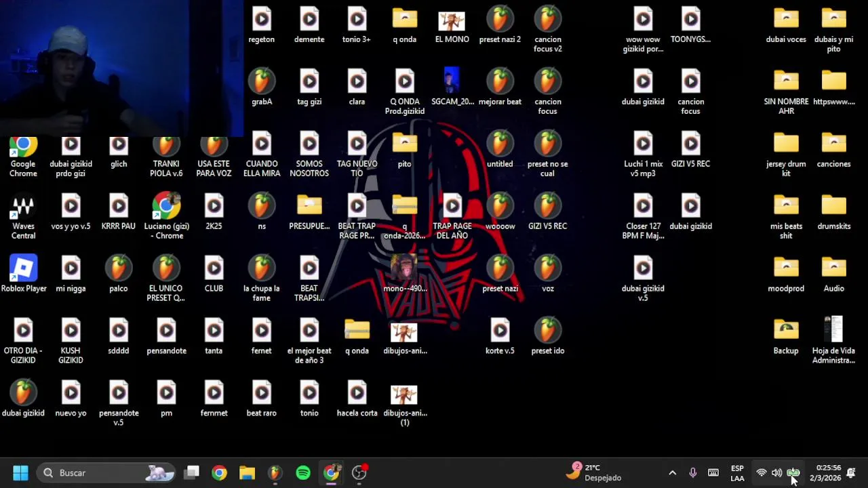Open the moodprod folder
Viewport: 868px width, 488px height.
[786, 274]
